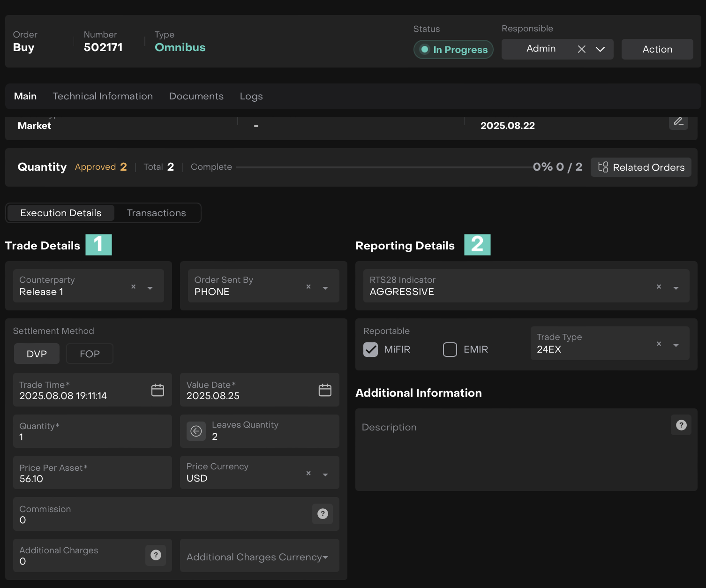
Task: Clear the Counterparty Release 1 value
Action: 133,286
